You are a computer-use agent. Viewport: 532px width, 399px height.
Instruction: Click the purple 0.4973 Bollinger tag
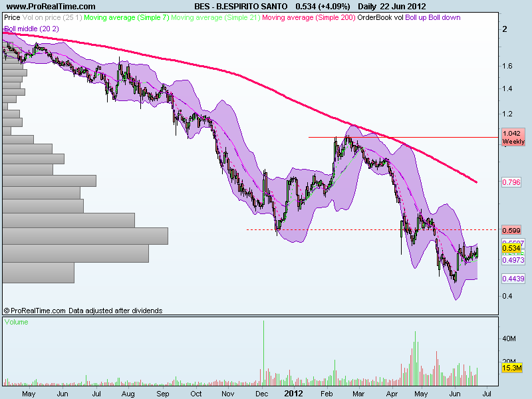(513, 260)
